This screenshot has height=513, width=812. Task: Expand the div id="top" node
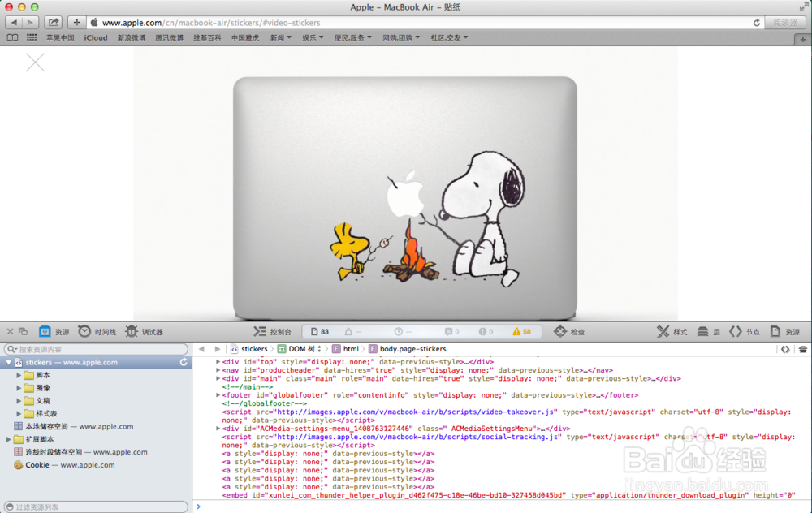218,362
